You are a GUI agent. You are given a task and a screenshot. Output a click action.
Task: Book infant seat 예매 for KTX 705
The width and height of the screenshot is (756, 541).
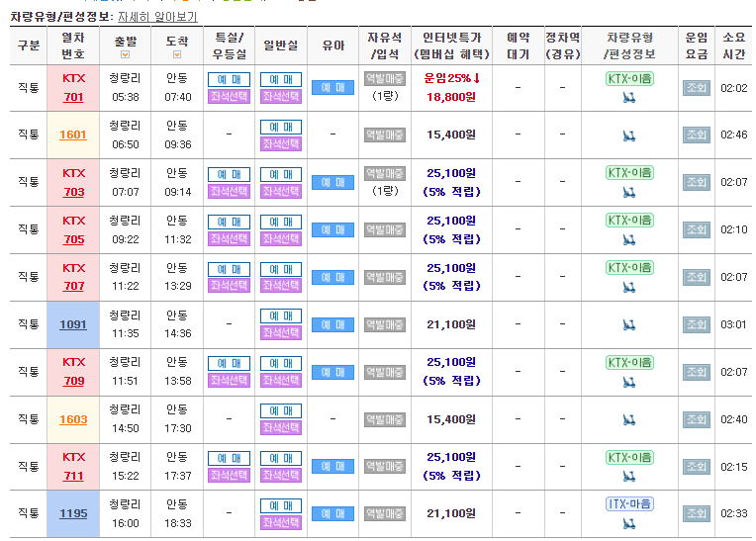point(332,229)
